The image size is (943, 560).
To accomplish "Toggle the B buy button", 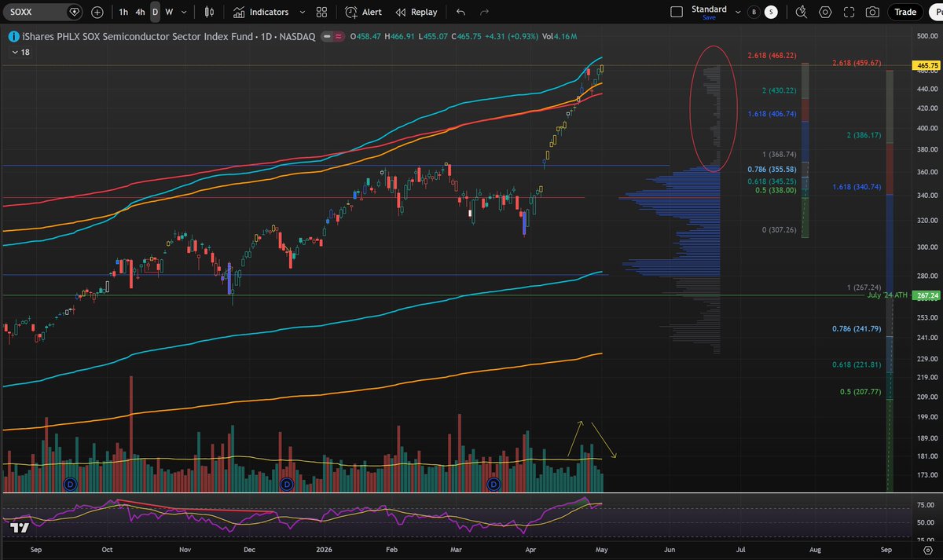I will [754, 13].
